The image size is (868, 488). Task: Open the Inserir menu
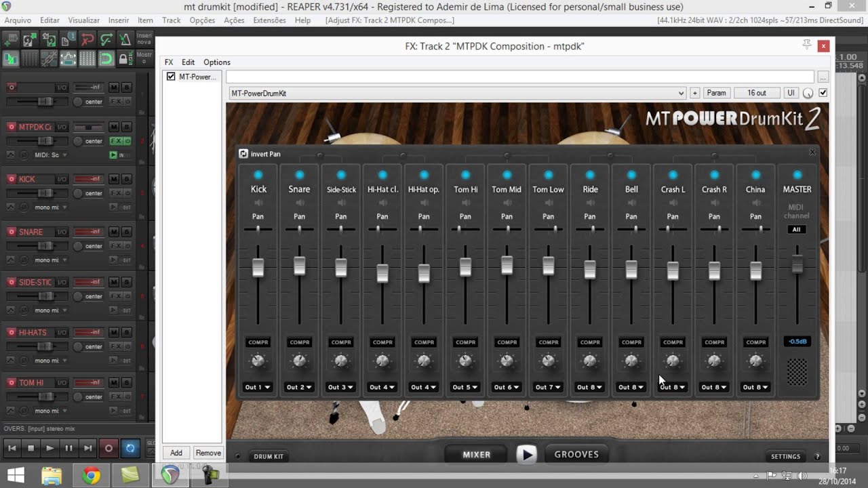point(119,20)
